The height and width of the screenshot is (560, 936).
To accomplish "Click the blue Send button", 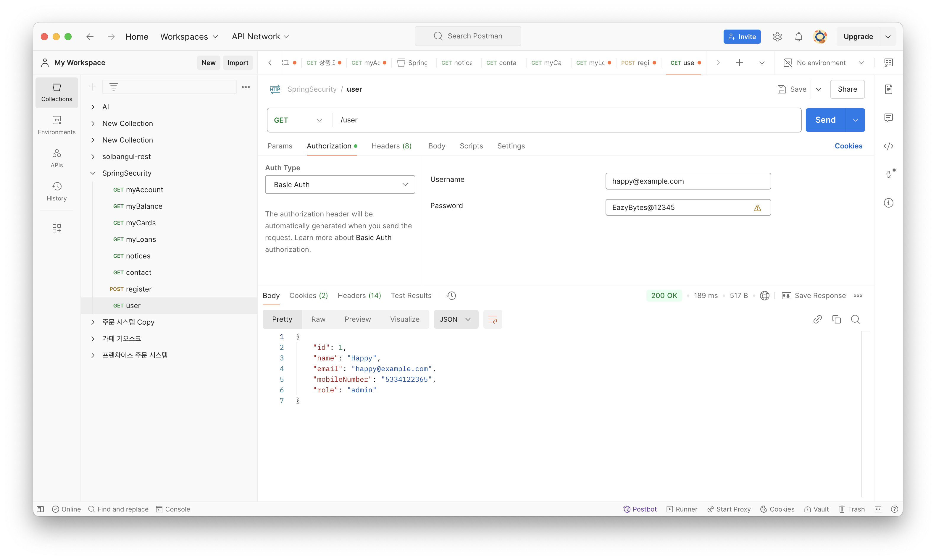I will point(825,120).
